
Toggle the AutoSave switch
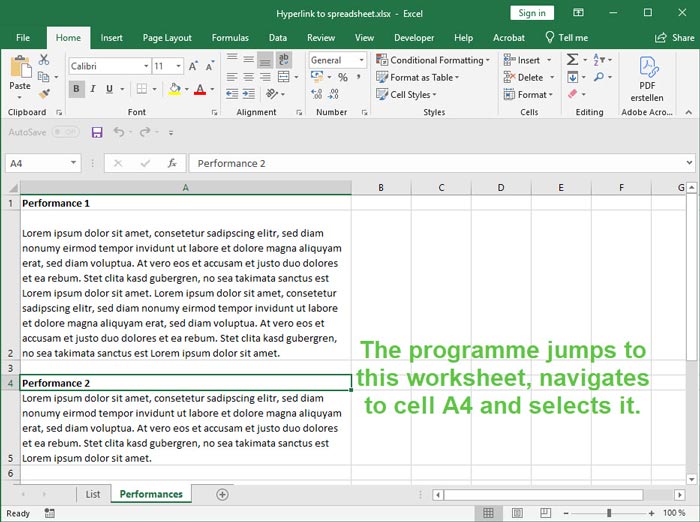point(66,132)
